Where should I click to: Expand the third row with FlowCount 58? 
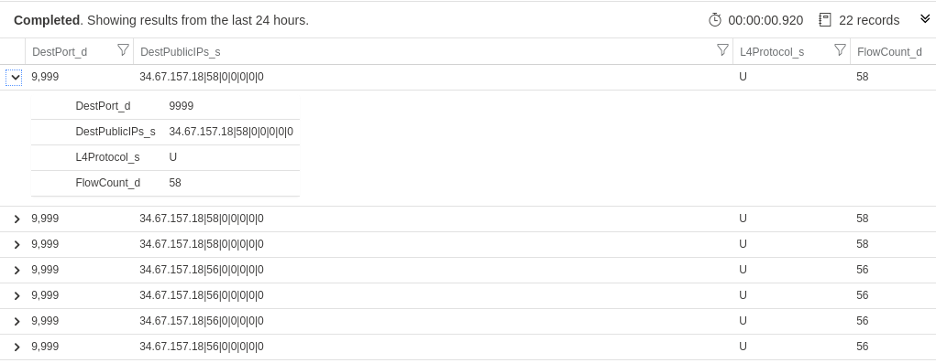(x=17, y=245)
